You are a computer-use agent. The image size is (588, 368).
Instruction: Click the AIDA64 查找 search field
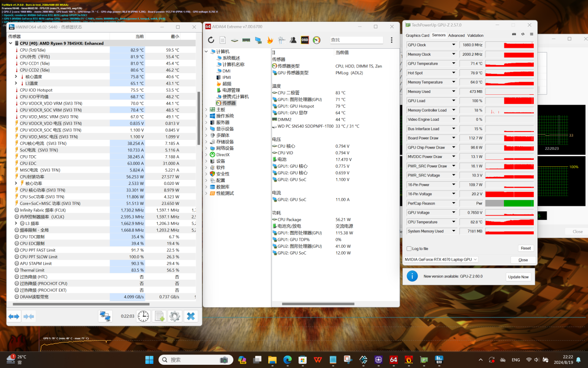coord(356,40)
